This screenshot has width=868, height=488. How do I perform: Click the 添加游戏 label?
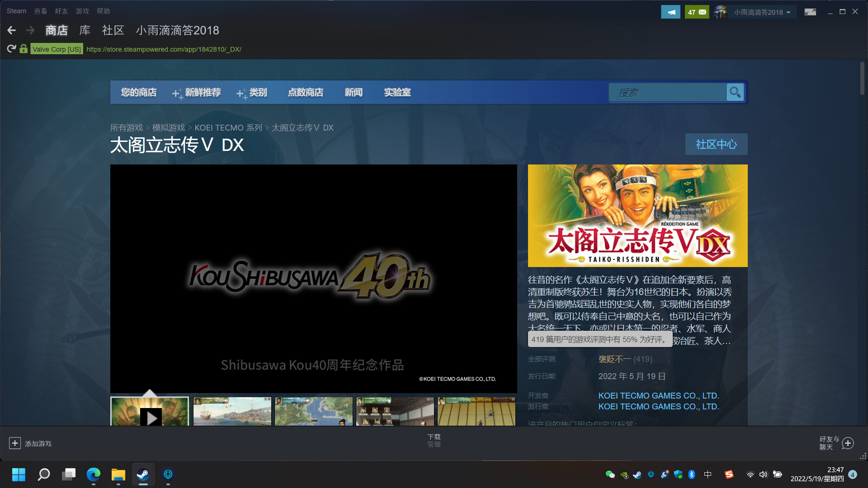pos(38,444)
